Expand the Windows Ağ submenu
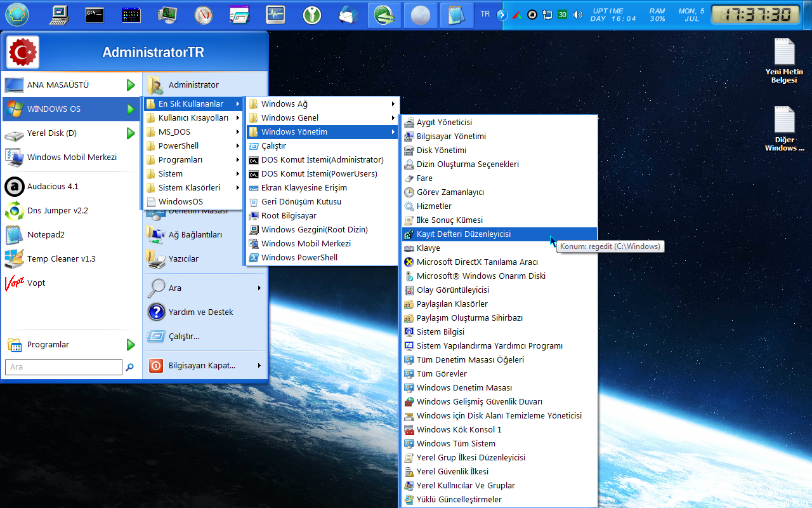Viewport: 812px width, 508px height. point(322,104)
